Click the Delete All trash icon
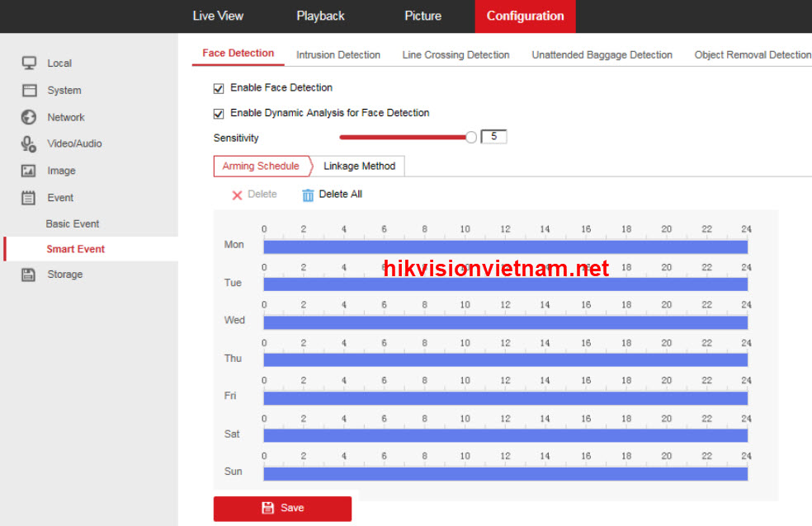Image resolution: width=812 pixels, height=526 pixels. [308, 195]
